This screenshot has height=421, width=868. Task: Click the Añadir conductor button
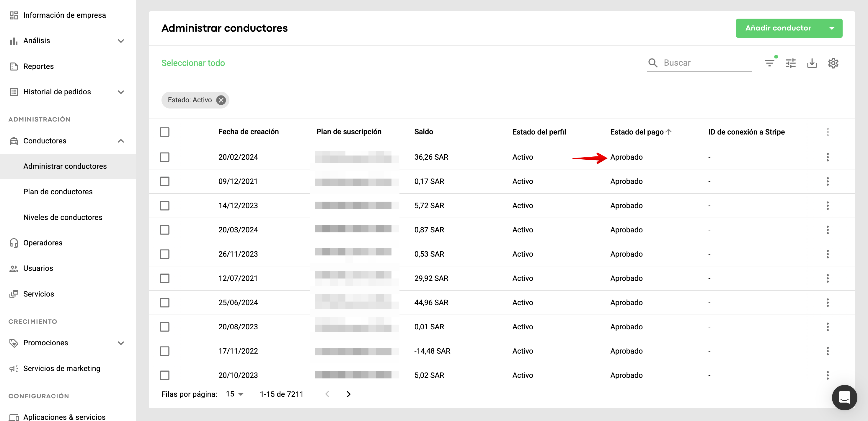click(778, 28)
